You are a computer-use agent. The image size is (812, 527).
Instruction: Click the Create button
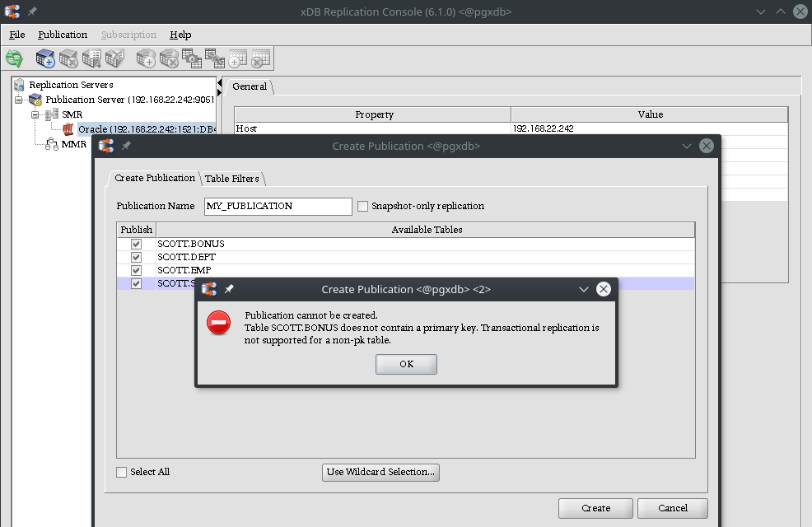click(595, 508)
